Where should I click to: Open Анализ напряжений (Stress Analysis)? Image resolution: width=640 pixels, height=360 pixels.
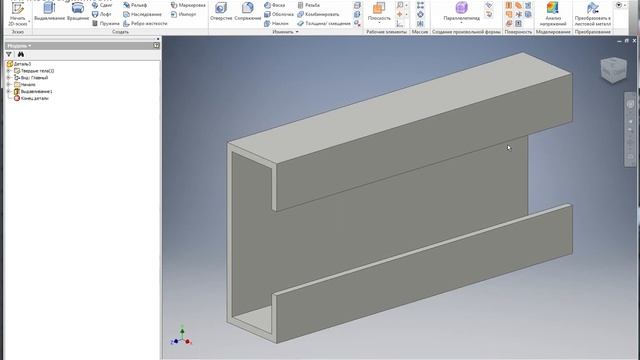coord(553,13)
